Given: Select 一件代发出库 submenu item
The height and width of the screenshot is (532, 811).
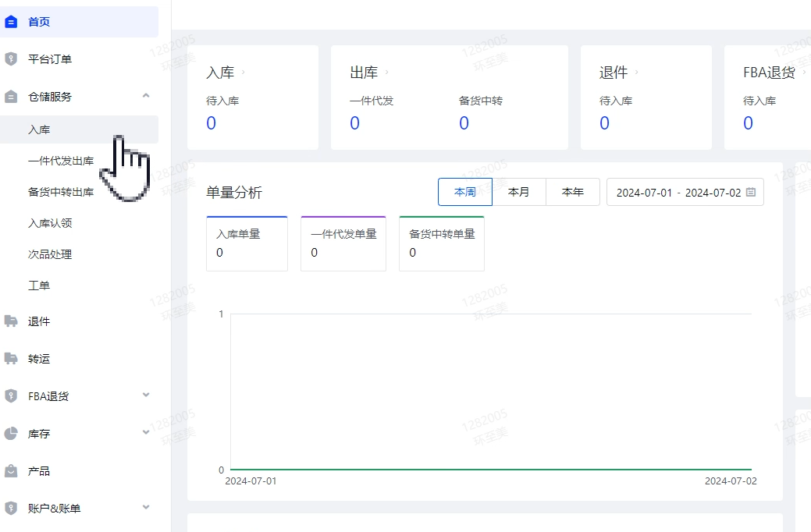Looking at the screenshot, I should pos(61,161).
